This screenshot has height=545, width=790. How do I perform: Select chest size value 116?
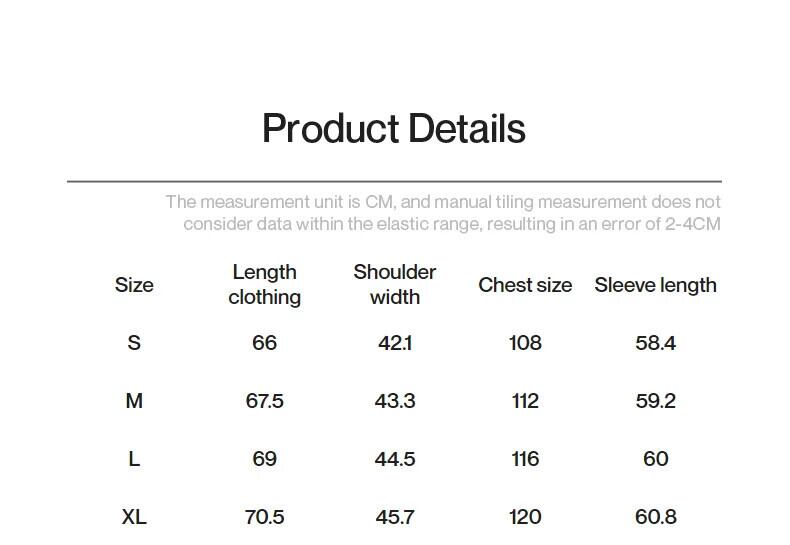[x=525, y=459]
